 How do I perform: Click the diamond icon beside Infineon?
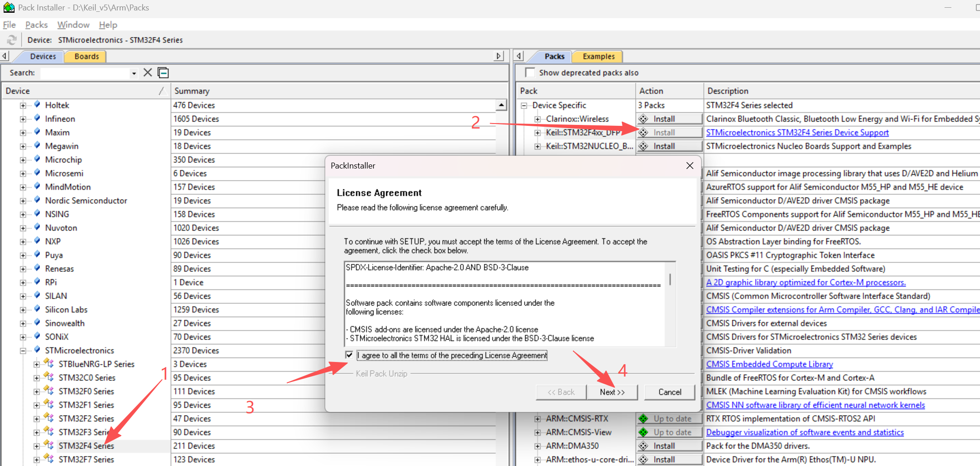click(37, 118)
